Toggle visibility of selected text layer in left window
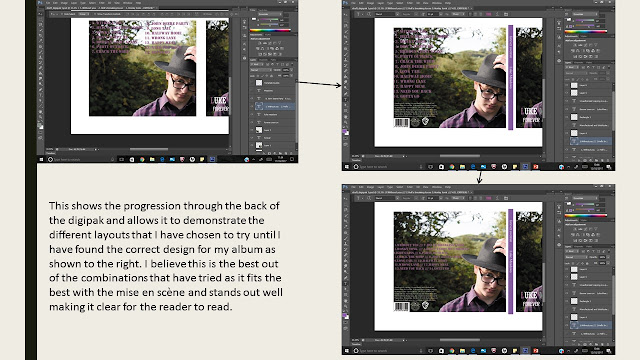Screen dimensions: 640x360 (252, 107)
